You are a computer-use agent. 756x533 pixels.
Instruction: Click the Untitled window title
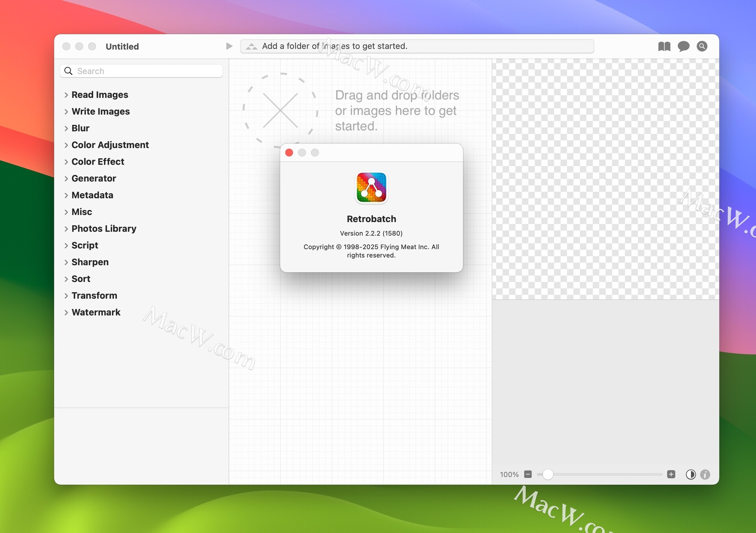click(x=122, y=46)
